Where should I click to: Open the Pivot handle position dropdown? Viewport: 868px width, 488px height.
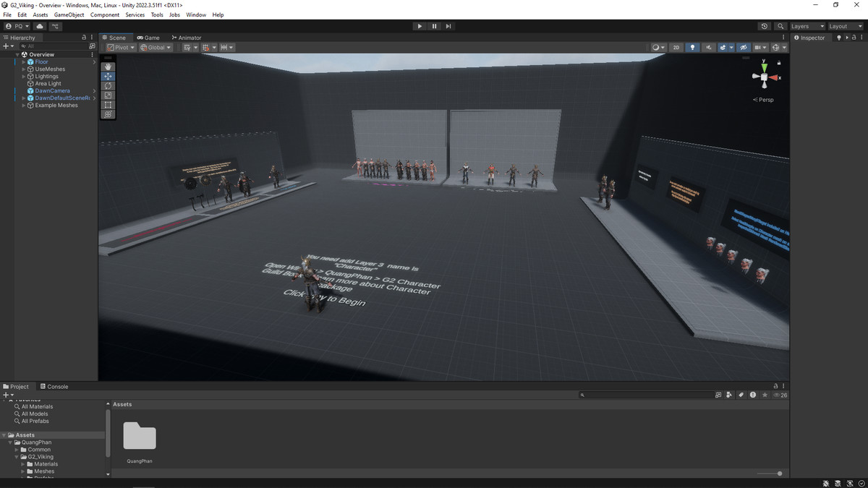[120, 48]
